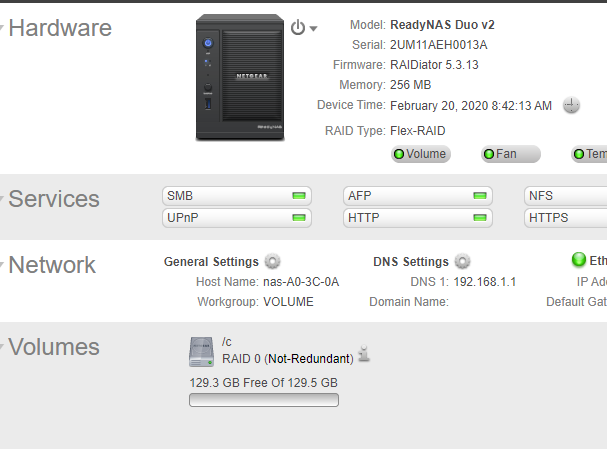Open the device time clock settings icon

pos(571,105)
